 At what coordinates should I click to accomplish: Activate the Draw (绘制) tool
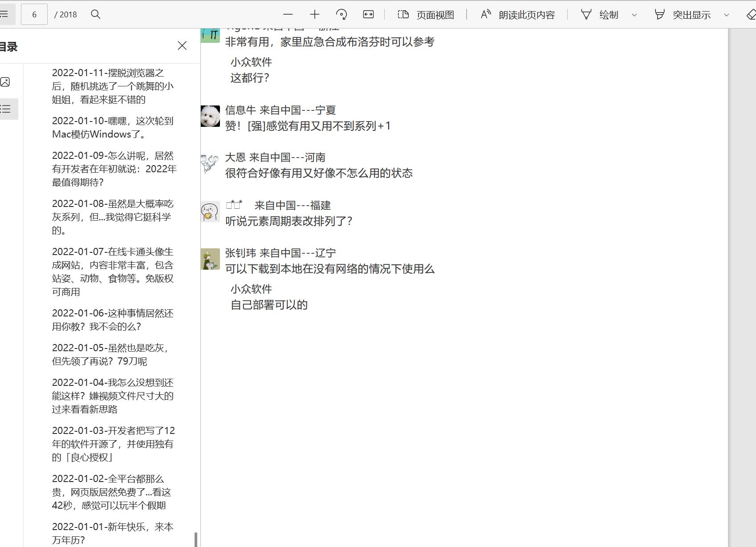[x=600, y=15]
